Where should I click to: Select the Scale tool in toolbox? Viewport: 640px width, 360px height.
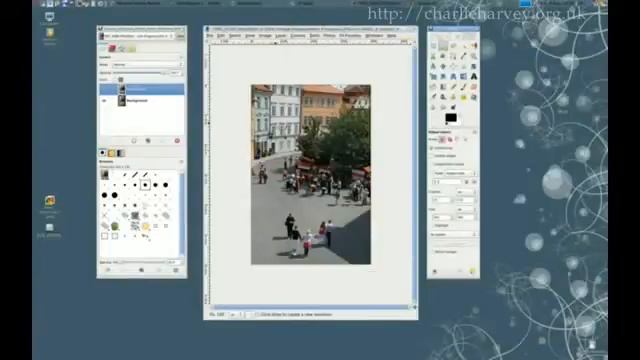pyautogui.click(x=433, y=76)
